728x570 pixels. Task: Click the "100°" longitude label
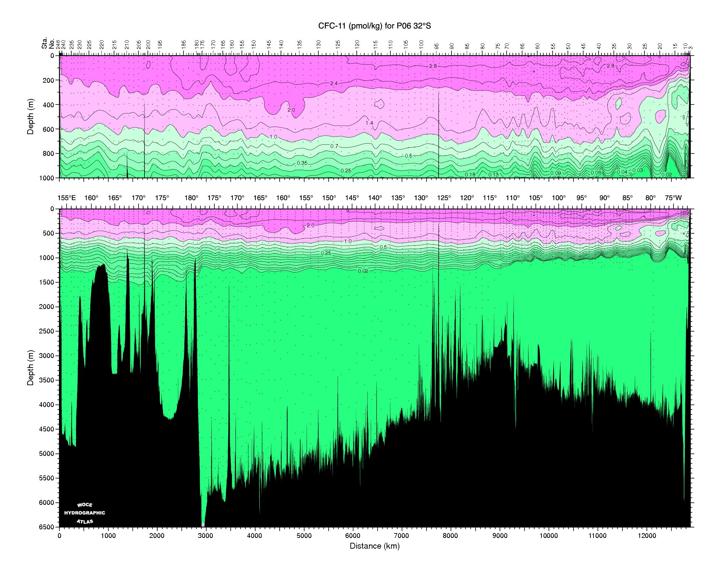[x=559, y=198]
